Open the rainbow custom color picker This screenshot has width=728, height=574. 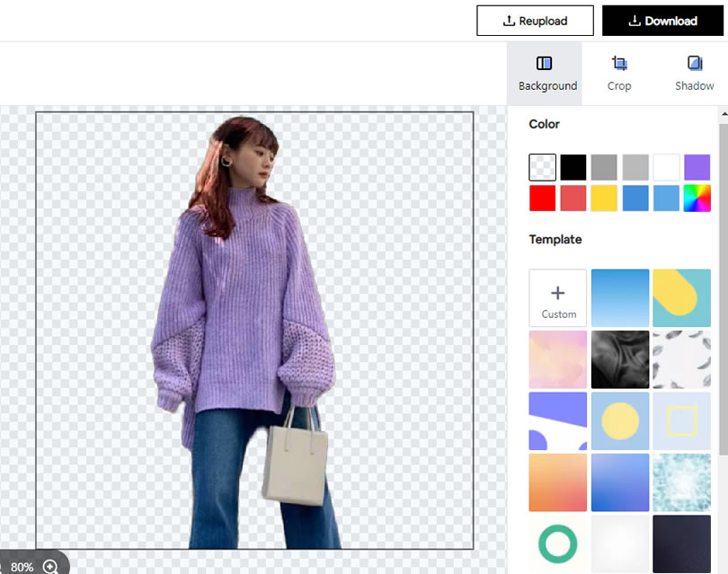(697, 199)
